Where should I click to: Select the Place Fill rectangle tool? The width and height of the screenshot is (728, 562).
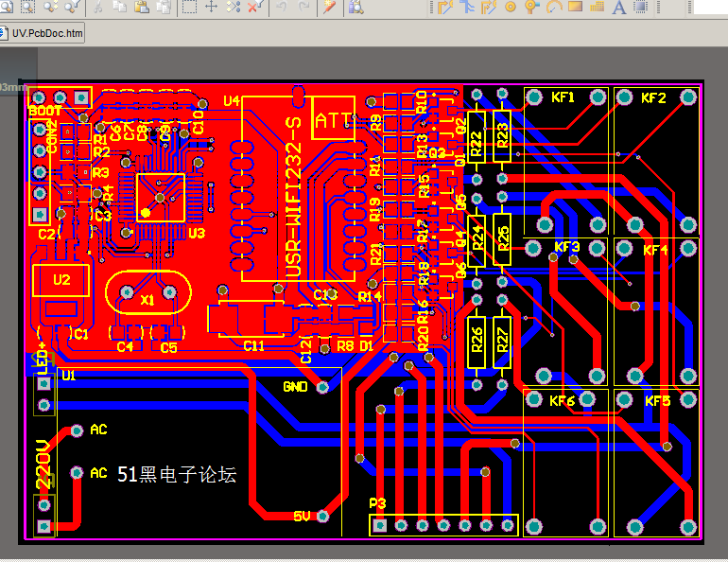575,7
